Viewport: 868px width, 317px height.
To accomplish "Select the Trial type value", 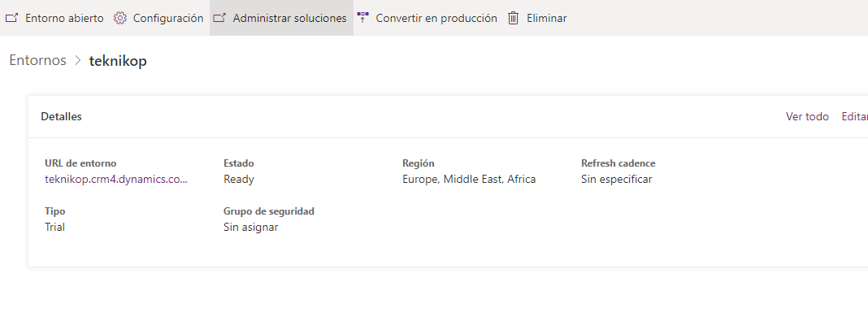I will [x=54, y=227].
